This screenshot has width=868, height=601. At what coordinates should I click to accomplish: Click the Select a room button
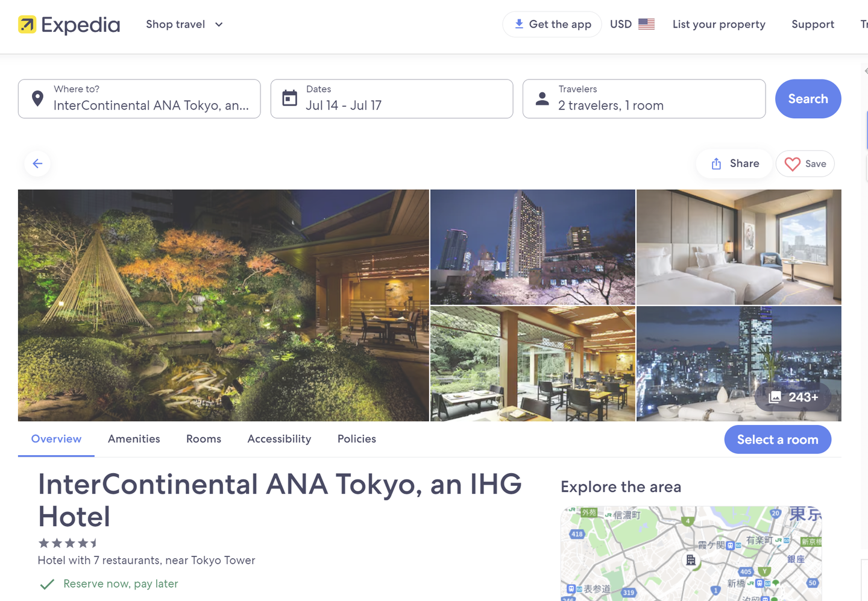pyautogui.click(x=778, y=439)
